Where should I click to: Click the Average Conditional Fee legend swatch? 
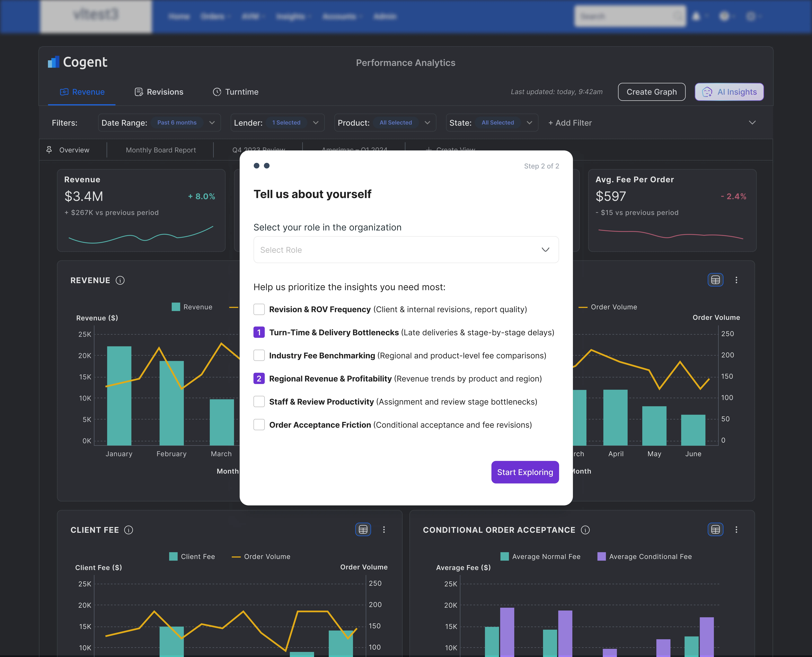pos(601,556)
